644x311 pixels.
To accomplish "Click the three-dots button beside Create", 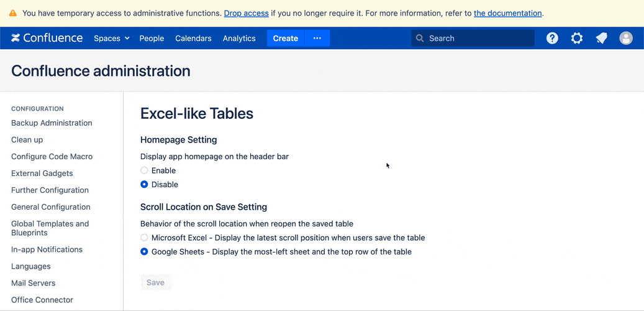I will click(x=317, y=38).
